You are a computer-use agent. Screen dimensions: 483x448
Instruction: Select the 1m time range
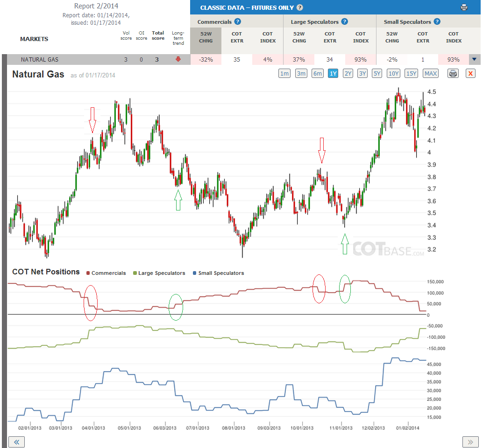coord(284,74)
